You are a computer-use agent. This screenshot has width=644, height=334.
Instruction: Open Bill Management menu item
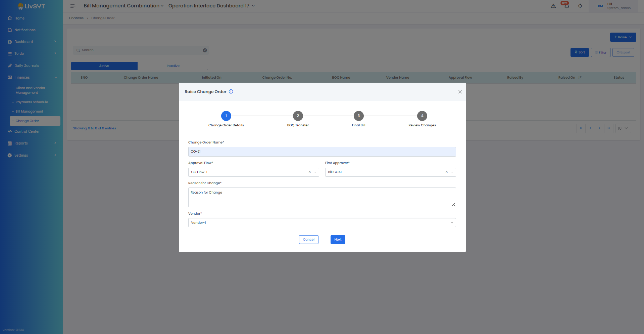tap(29, 112)
